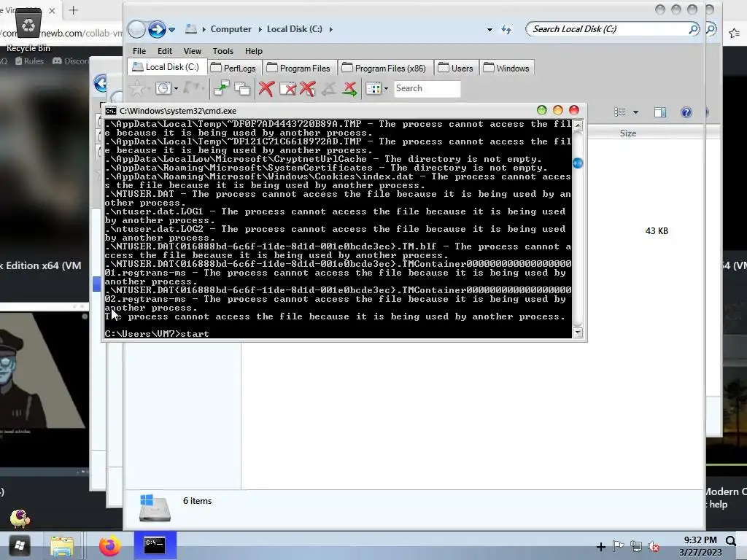The height and width of the screenshot is (560, 747).
Task: Open the history clock dropdown arrow
Action: tap(176, 88)
